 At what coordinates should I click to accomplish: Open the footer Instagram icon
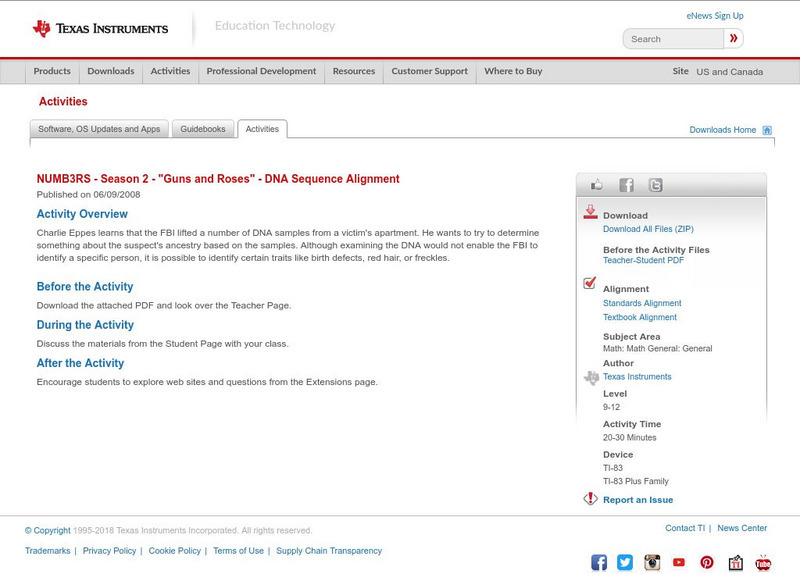click(652, 562)
